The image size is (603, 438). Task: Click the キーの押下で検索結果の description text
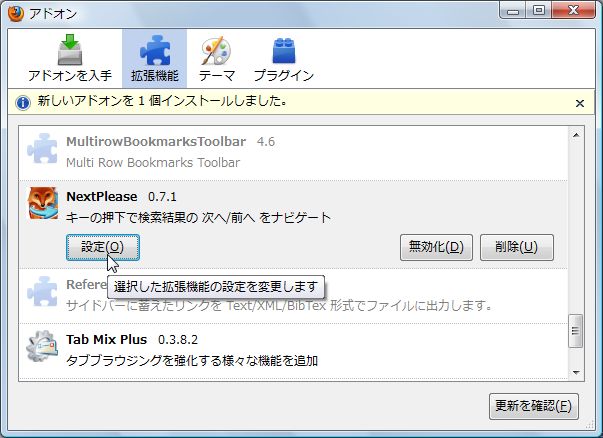tap(198, 218)
